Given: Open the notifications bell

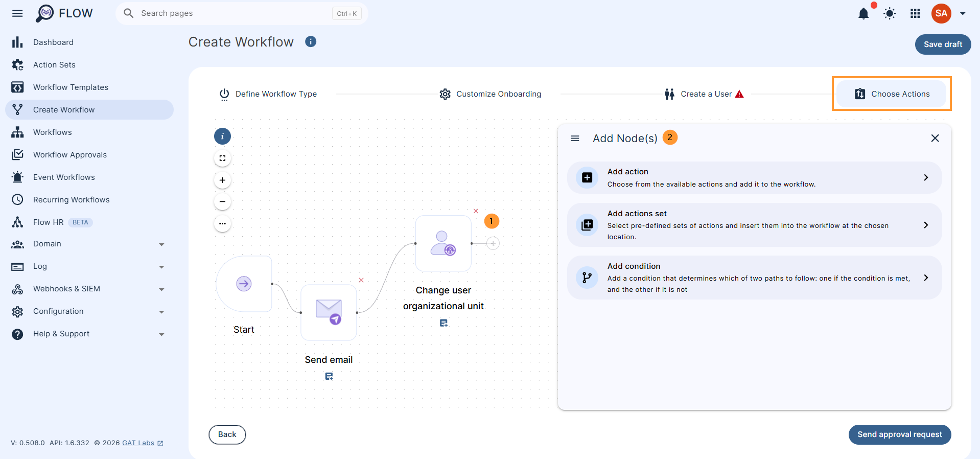Looking at the screenshot, I should pos(864,14).
